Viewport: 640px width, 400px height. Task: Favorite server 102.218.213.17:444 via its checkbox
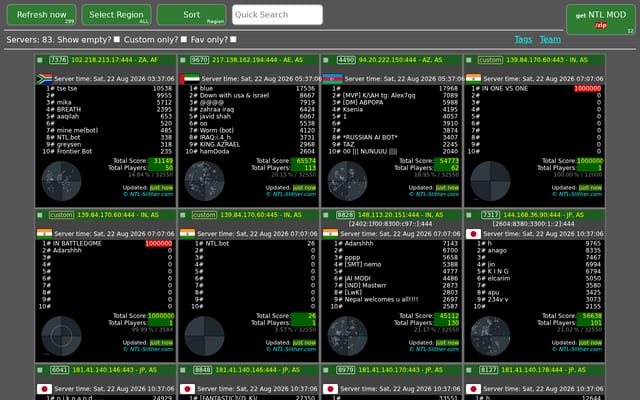pos(40,60)
